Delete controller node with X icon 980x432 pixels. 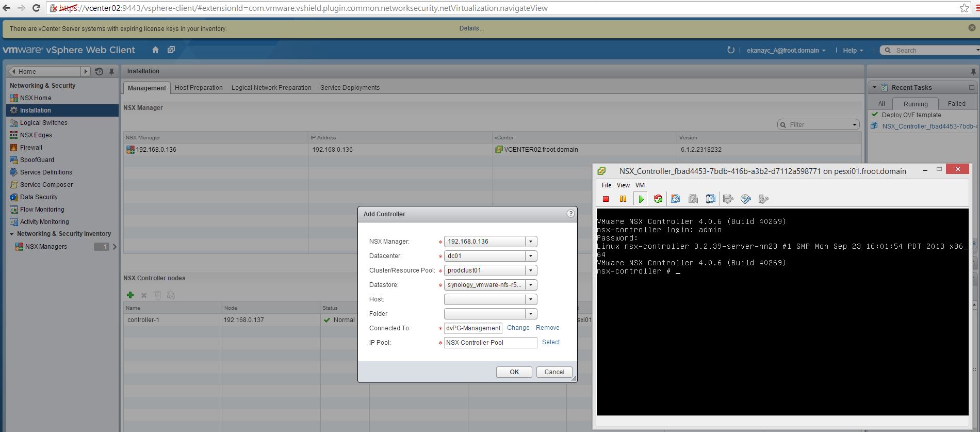point(144,295)
